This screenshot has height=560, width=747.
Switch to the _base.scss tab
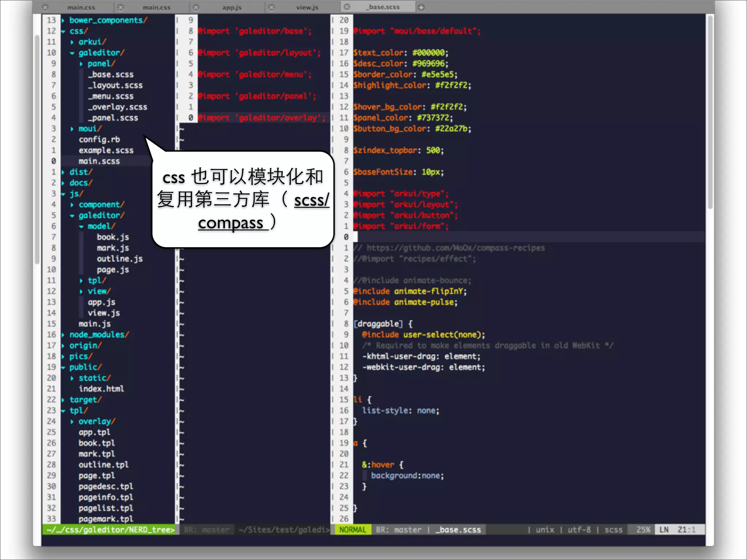[x=383, y=7]
